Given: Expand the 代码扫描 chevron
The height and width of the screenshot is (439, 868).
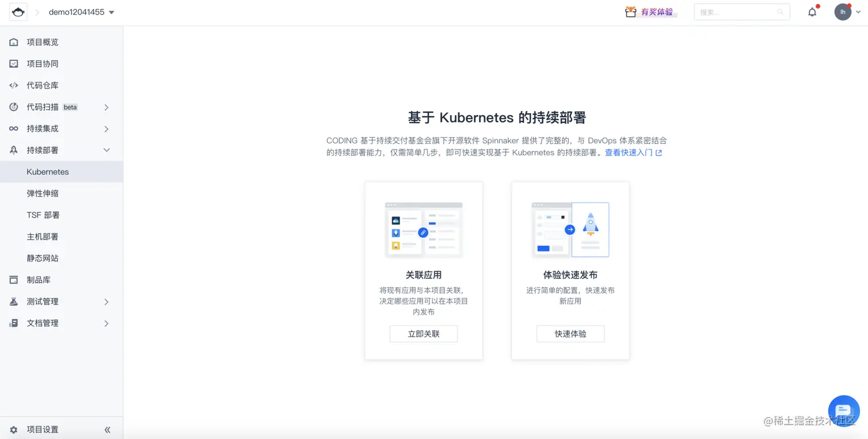Looking at the screenshot, I should [x=106, y=107].
